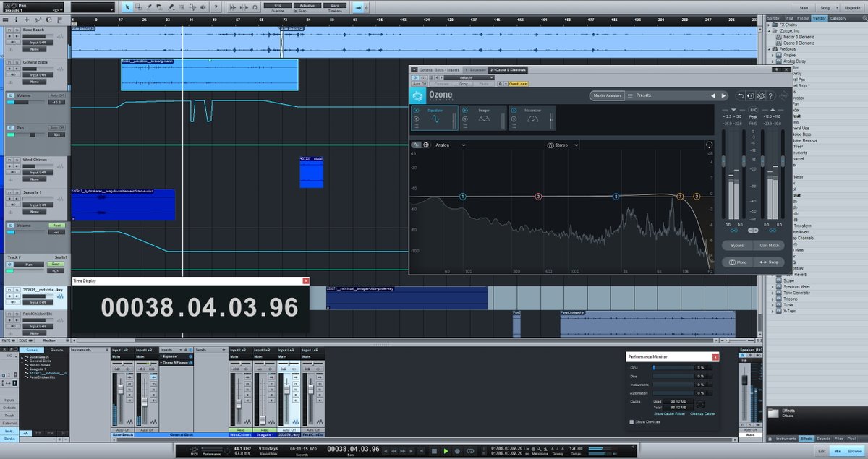Select Vendor sort tab in browser

point(820,17)
